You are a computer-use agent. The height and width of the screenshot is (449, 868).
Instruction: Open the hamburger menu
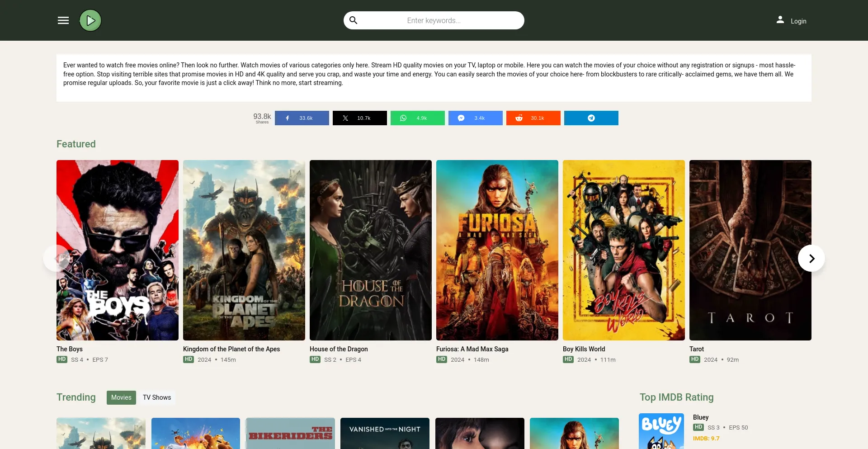point(63,20)
